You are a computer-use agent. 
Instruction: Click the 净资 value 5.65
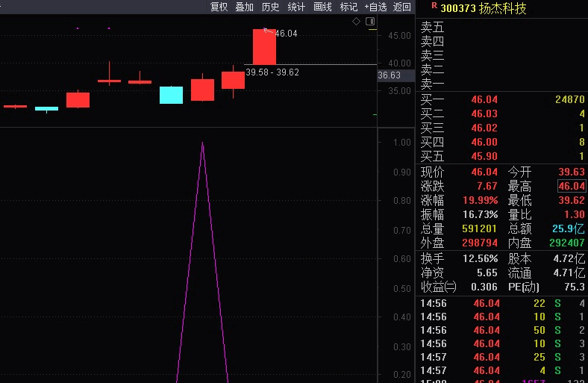pyautogui.click(x=487, y=273)
